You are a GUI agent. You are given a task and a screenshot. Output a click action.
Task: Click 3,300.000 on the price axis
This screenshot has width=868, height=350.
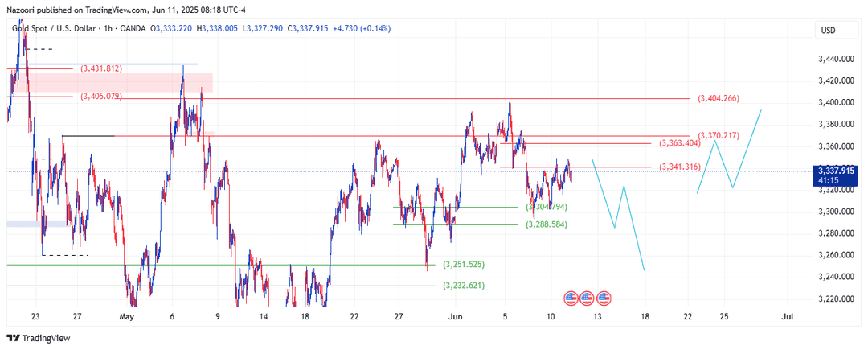point(836,212)
